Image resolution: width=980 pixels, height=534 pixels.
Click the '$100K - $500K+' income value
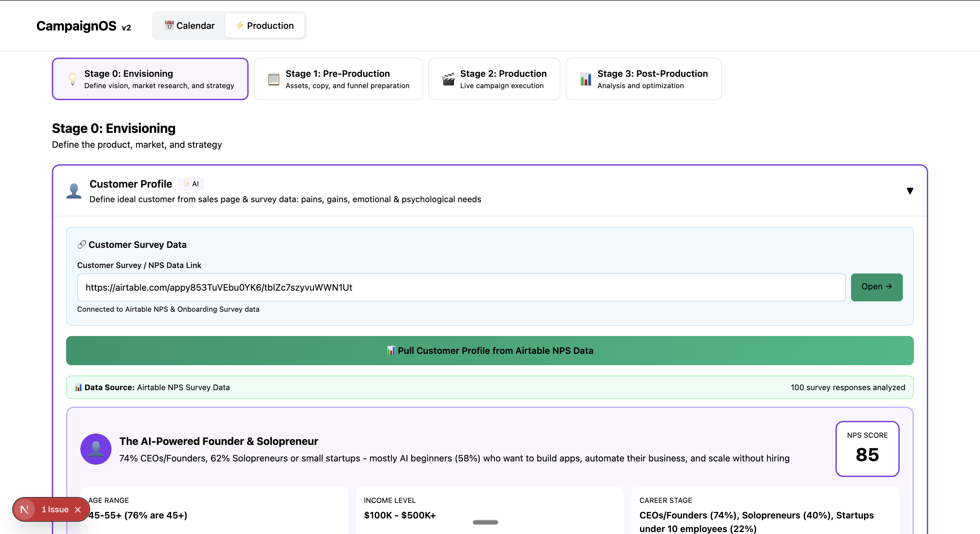tap(400, 515)
